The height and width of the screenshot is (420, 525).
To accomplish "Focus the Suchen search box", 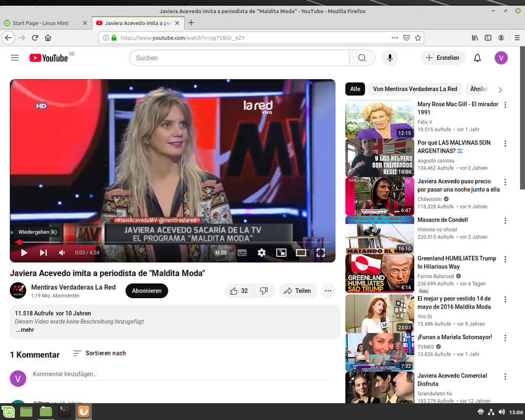I will [239, 58].
